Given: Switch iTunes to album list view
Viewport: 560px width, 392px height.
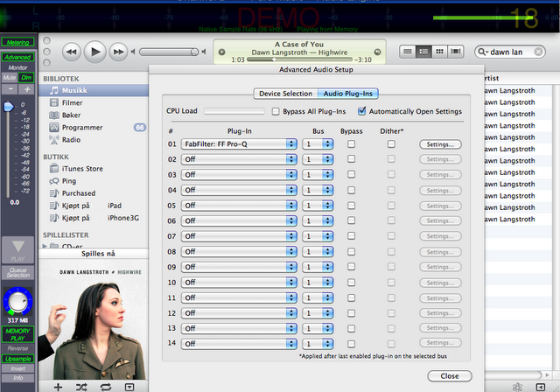Looking at the screenshot, I should coord(423,52).
